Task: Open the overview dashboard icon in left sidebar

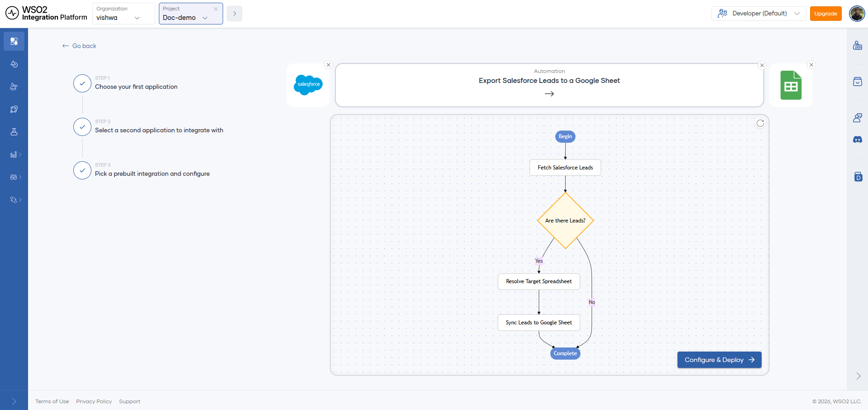Action: pyautogui.click(x=14, y=41)
